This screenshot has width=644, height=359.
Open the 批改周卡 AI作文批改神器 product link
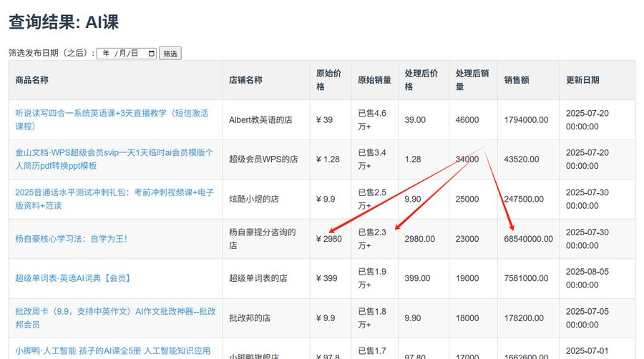coord(115,318)
